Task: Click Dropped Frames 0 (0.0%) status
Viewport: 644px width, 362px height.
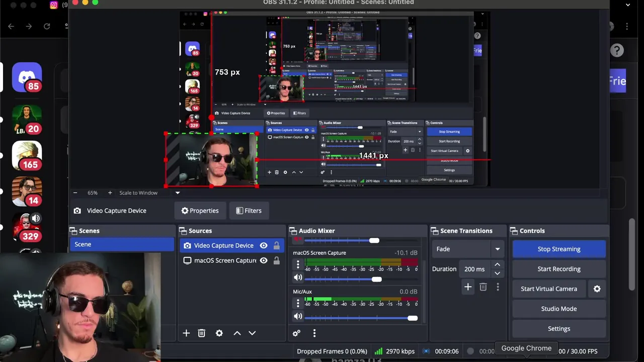Action: click(x=332, y=351)
